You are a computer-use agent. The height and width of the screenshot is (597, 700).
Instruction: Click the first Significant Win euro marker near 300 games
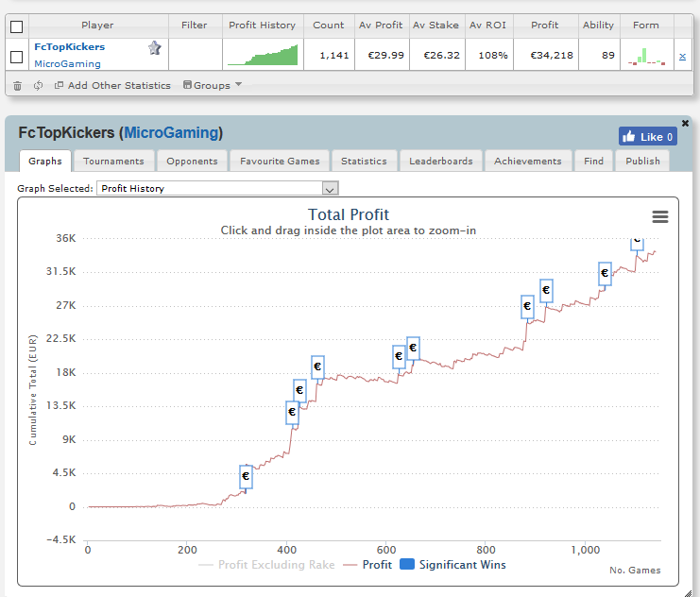[246, 476]
